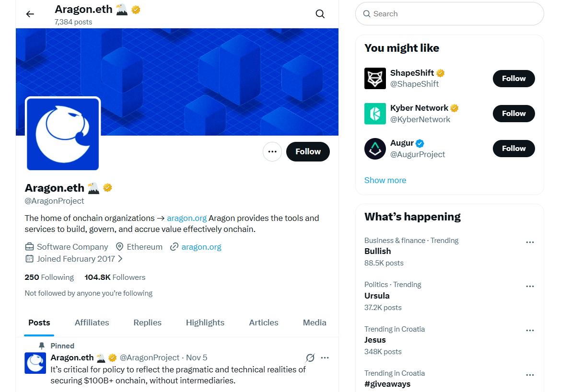Image resolution: width=571 pixels, height=392 pixels.
Task: Open aragon.org website link in profile info
Action: coord(201,247)
